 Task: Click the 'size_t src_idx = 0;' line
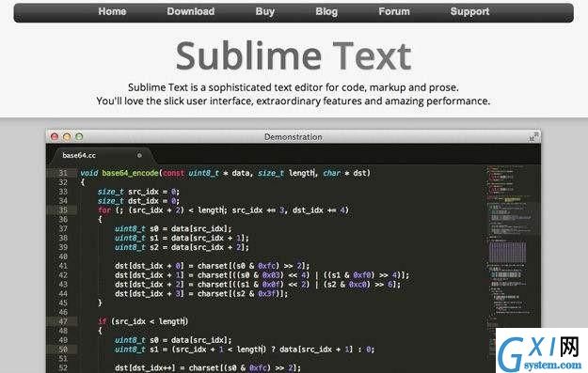point(138,192)
